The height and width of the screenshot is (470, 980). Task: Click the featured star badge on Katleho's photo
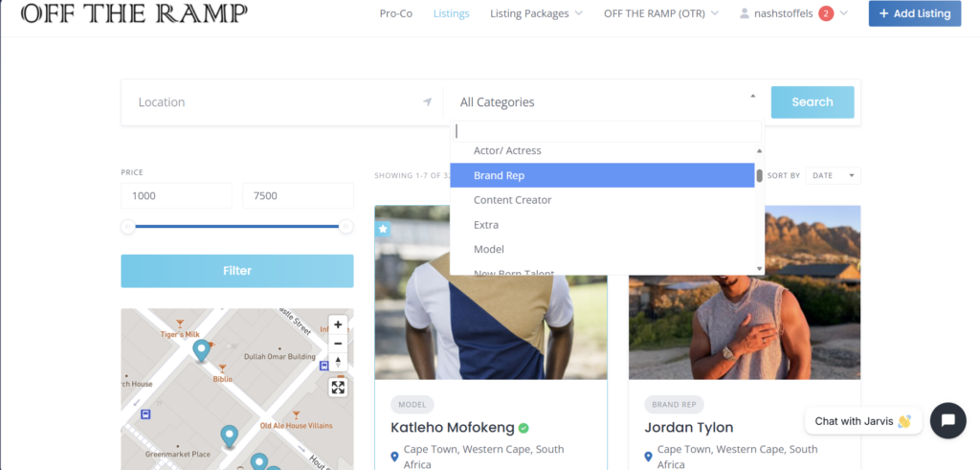pyautogui.click(x=383, y=230)
